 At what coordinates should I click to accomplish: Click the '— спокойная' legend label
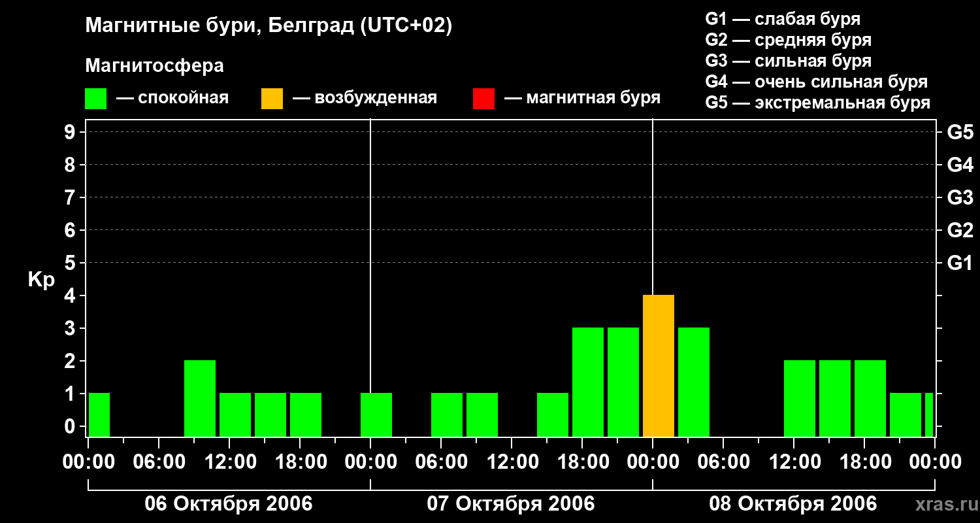(172, 99)
